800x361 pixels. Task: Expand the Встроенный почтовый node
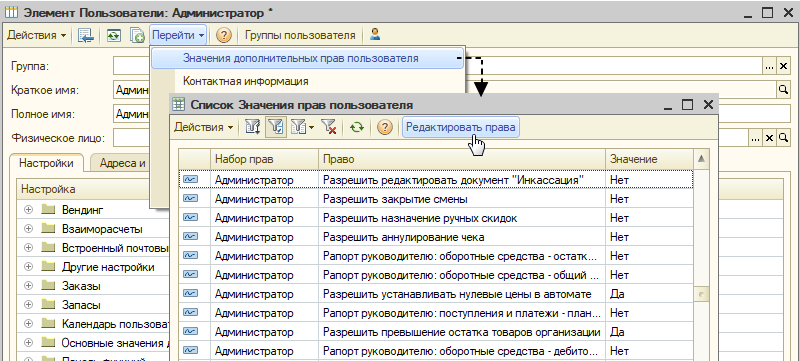[x=29, y=247]
